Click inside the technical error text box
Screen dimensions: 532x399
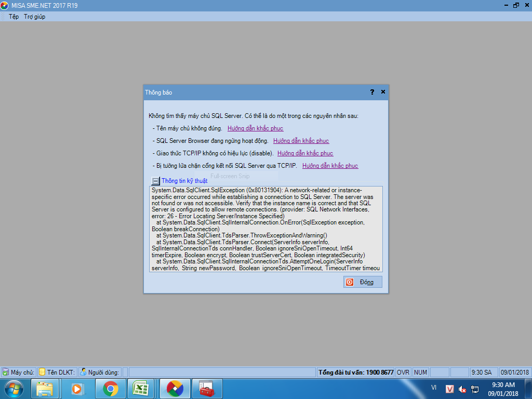coord(265,229)
